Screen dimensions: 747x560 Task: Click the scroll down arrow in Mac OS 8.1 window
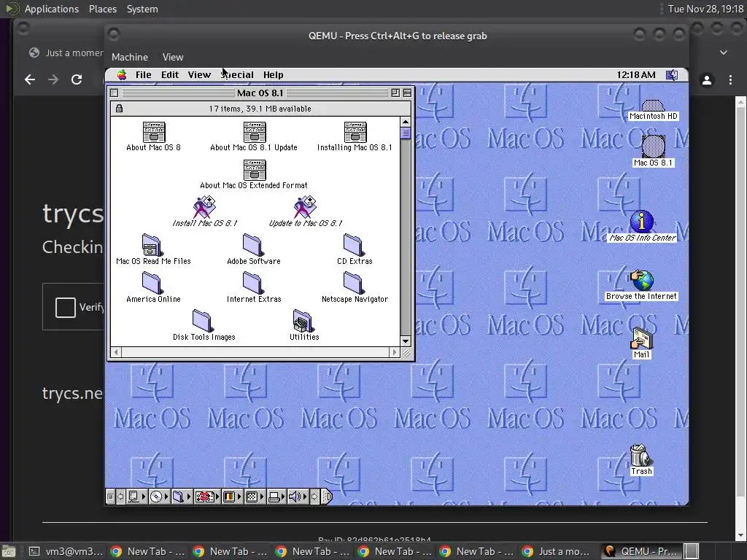tap(406, 341)
